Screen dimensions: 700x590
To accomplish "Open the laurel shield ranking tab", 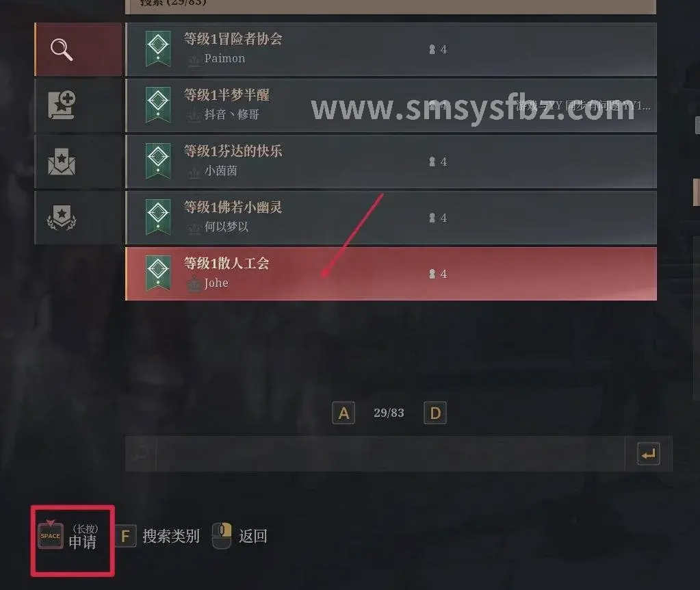I will click(78, 218).
